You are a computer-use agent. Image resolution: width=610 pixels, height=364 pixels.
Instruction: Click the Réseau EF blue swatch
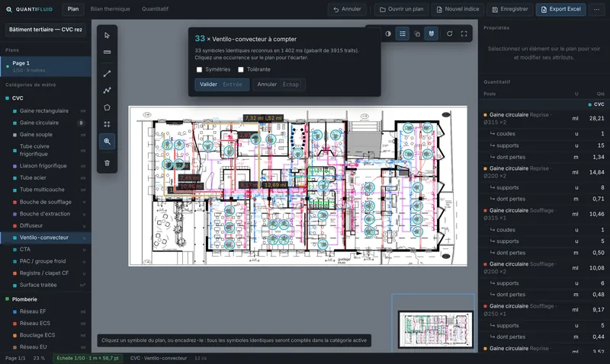[14, 311]
